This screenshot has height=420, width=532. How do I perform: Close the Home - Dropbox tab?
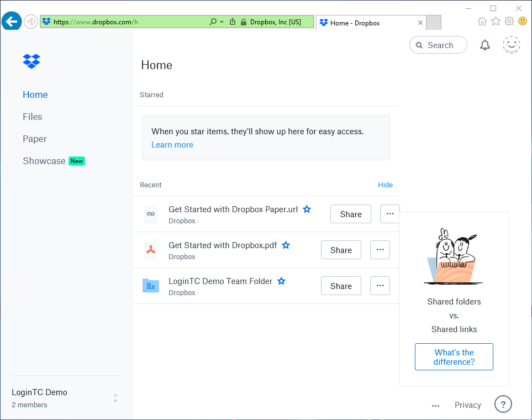[x=420, y=23]
